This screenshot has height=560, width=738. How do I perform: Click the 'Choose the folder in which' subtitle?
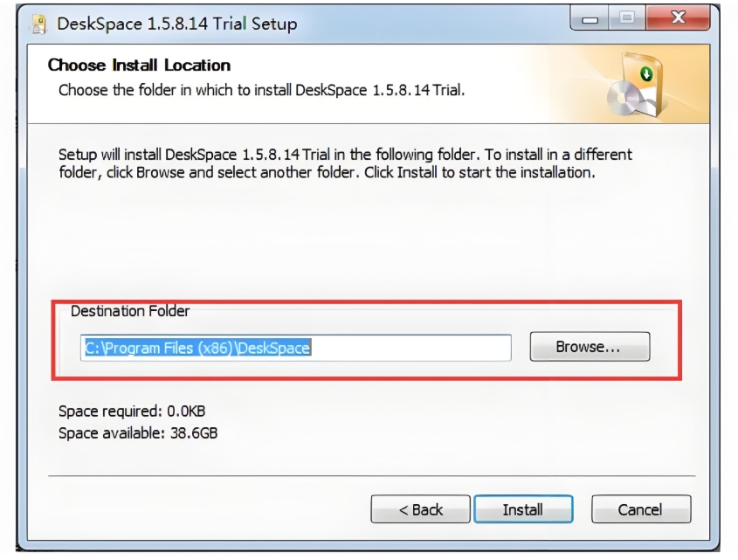click(x=260, y=90)
